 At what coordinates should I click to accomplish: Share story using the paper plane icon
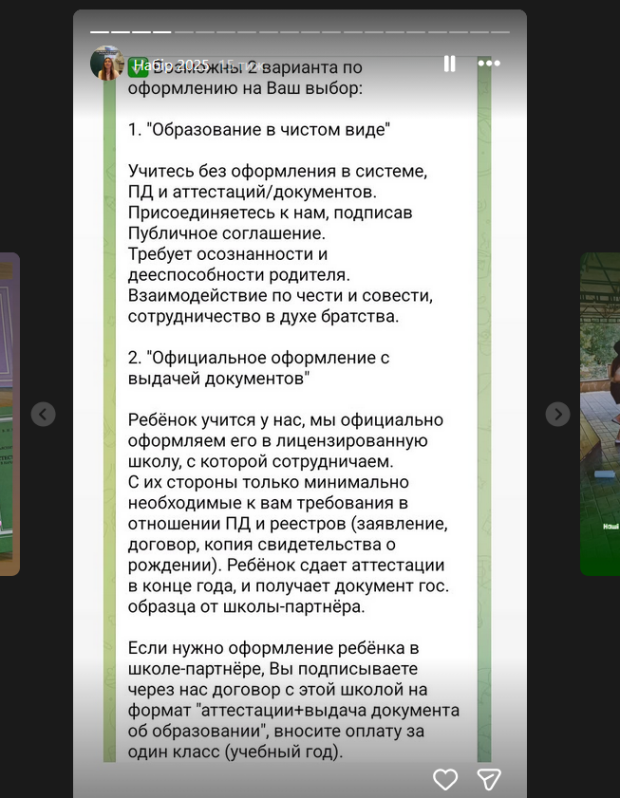coord(488,779)
